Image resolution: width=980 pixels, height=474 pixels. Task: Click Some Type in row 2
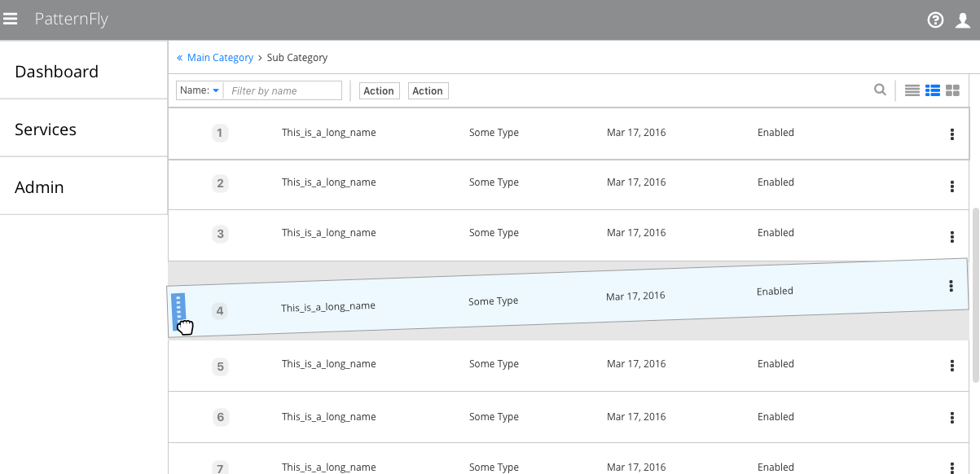point(494,182)
